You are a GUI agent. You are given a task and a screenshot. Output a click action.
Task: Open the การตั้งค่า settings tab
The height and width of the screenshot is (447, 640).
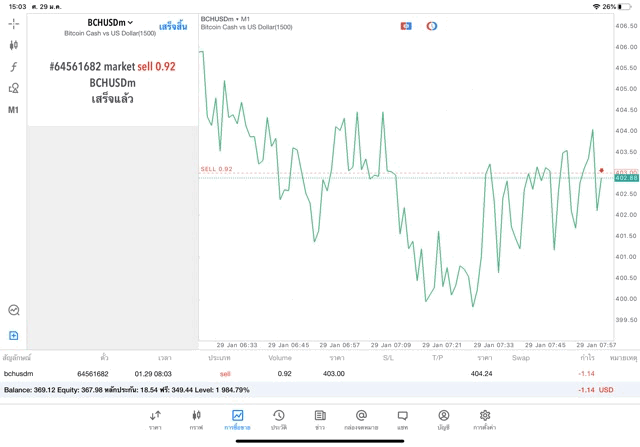tap(484, 420)
